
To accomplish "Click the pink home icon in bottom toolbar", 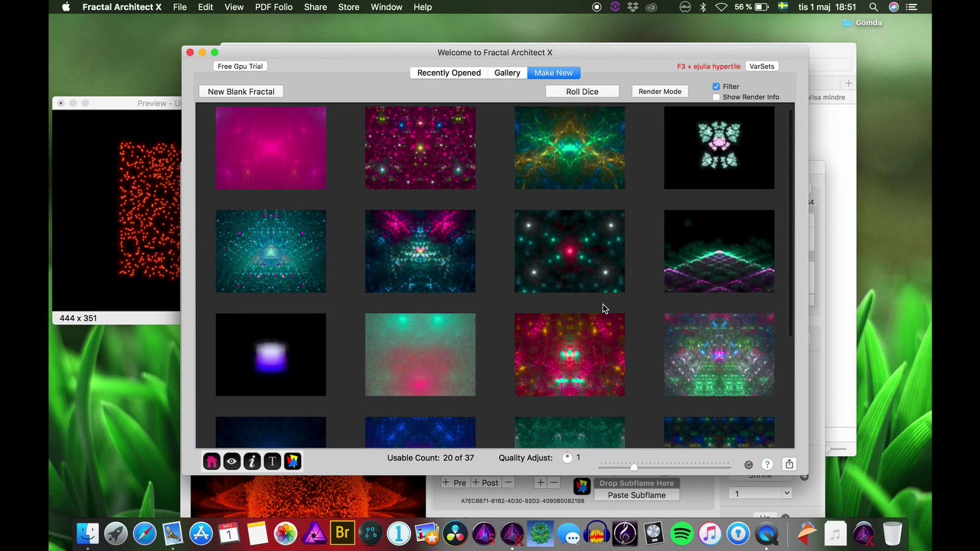I will (212, 461).
